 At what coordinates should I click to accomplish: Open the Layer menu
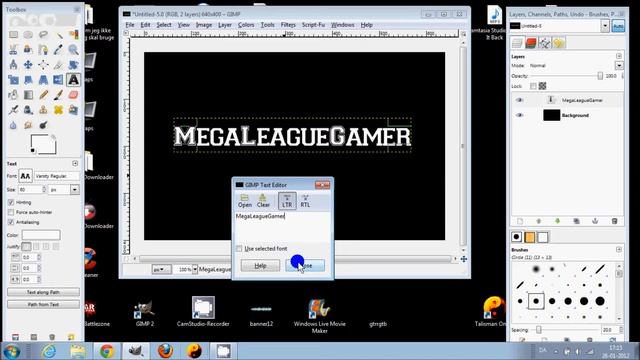click(225, 25)
